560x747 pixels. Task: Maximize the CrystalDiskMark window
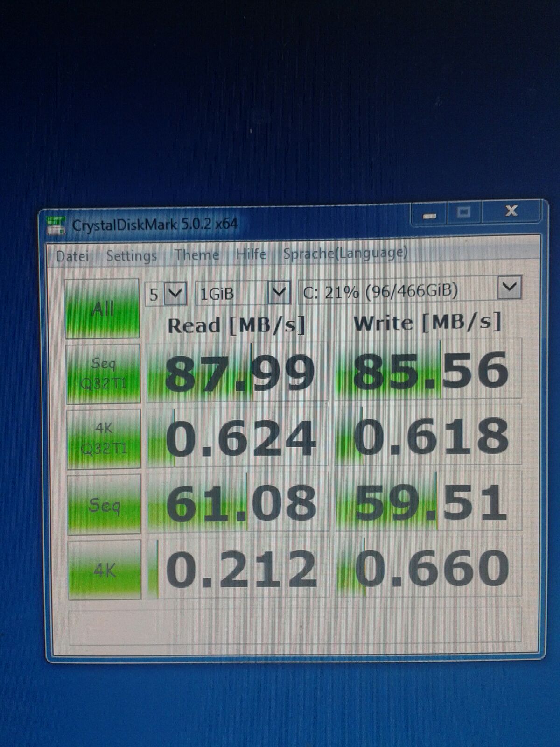point(464,213)
